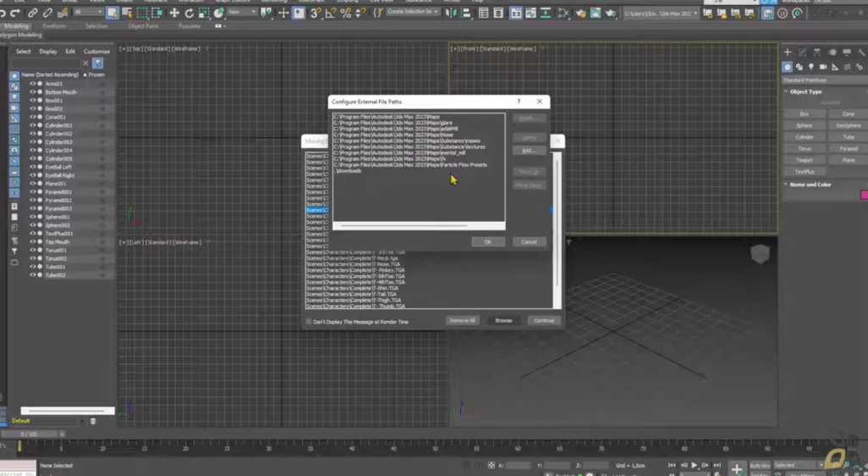
Task: Switch to the Populate ribbon tab
Action: [x=189, y=26]
